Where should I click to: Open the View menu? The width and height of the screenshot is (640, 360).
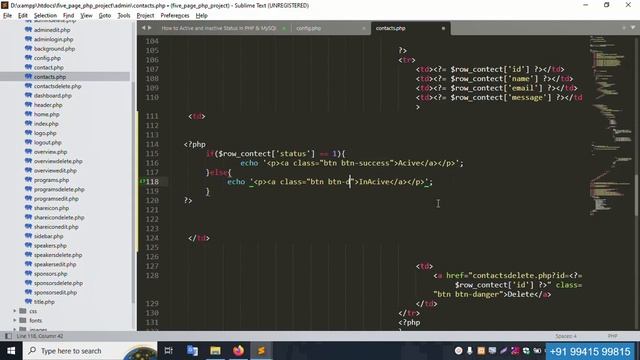coord(86,16)
